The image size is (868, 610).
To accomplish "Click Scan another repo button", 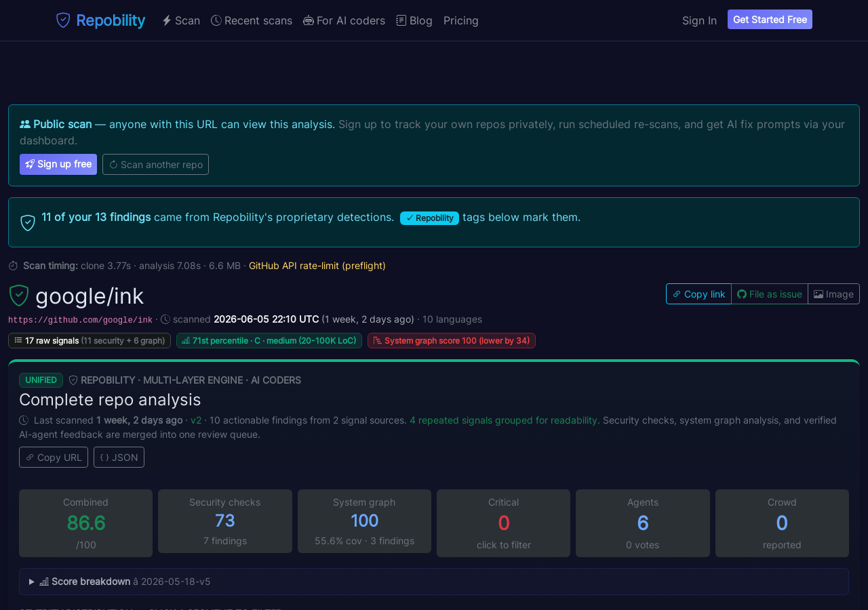I will 155,164.
